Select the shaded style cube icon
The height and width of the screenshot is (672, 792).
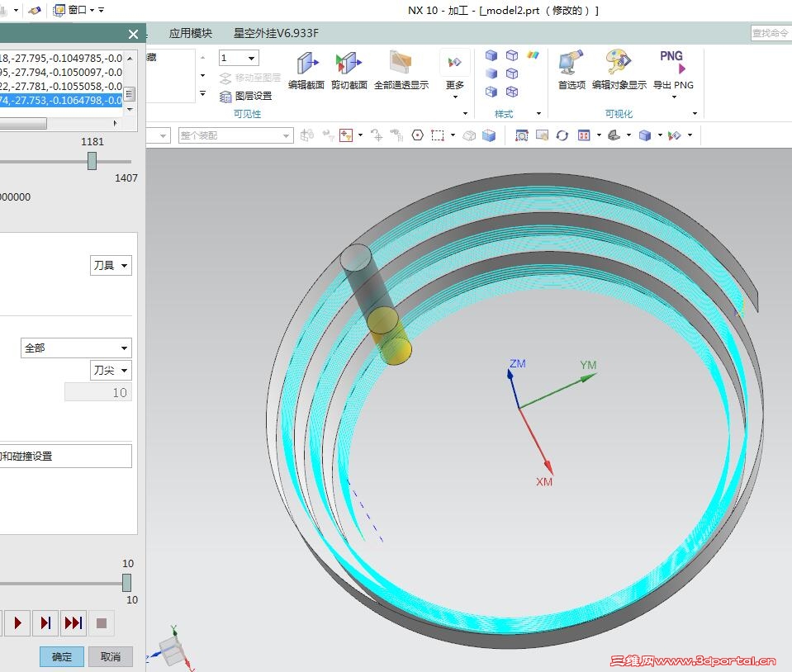491,73
